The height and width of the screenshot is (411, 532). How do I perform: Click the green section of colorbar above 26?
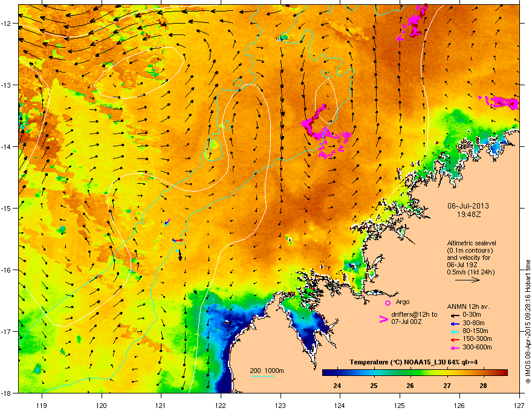point(410,373)
